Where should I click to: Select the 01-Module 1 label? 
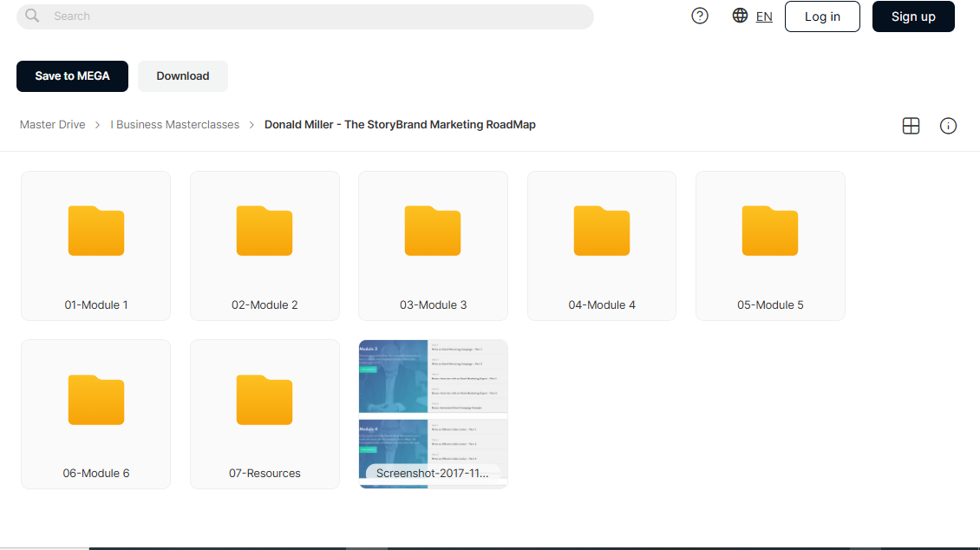click(x=96, y=305)
